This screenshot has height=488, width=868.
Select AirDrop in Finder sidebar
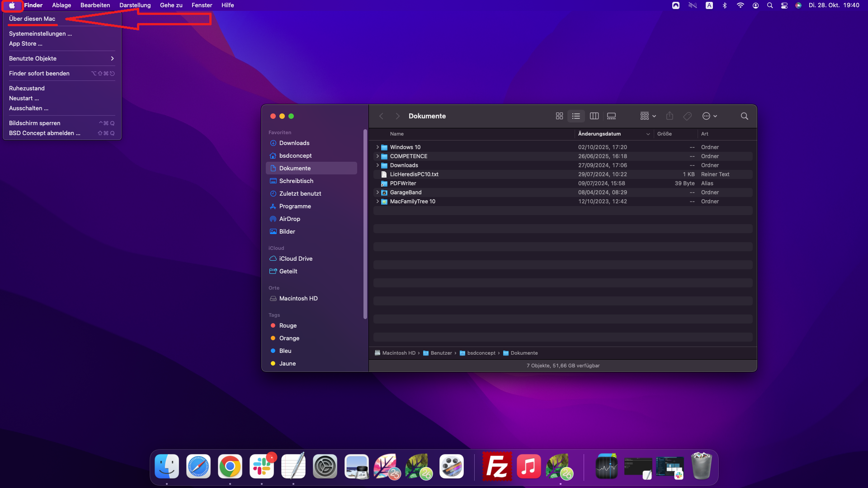[x=289, y=219]
